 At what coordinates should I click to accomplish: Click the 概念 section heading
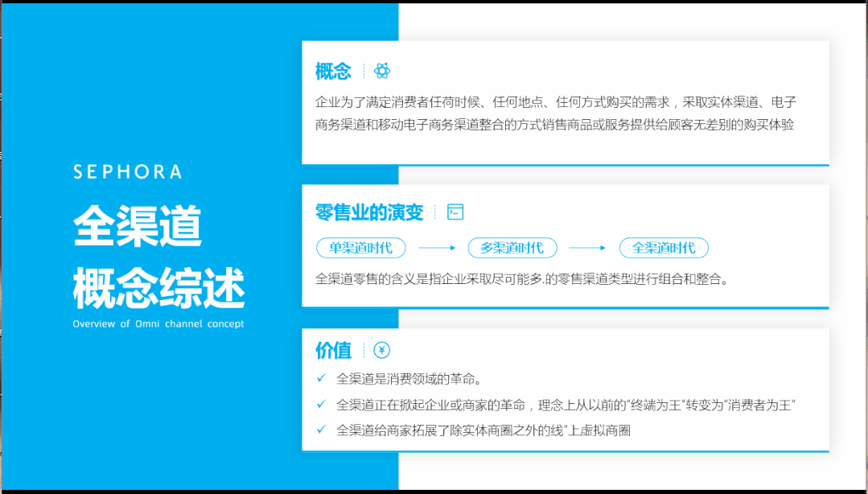tap(333, 71)
